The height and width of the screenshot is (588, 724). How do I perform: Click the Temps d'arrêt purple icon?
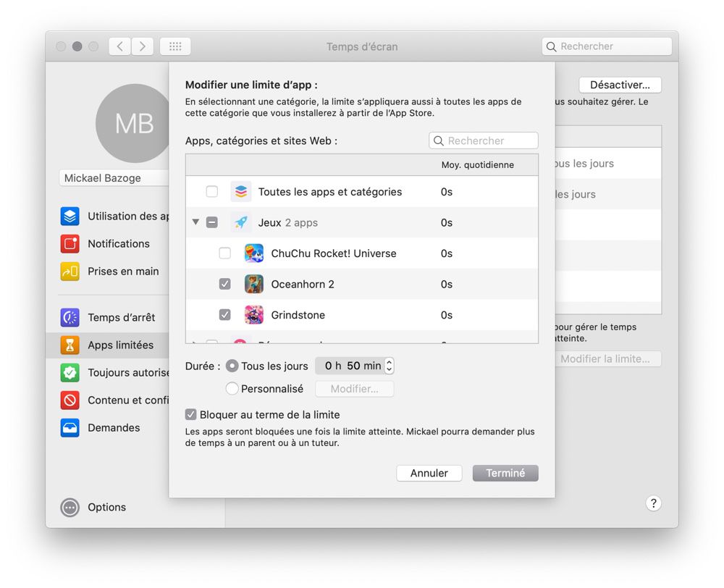pyautogui.click(x=70, y=318)
